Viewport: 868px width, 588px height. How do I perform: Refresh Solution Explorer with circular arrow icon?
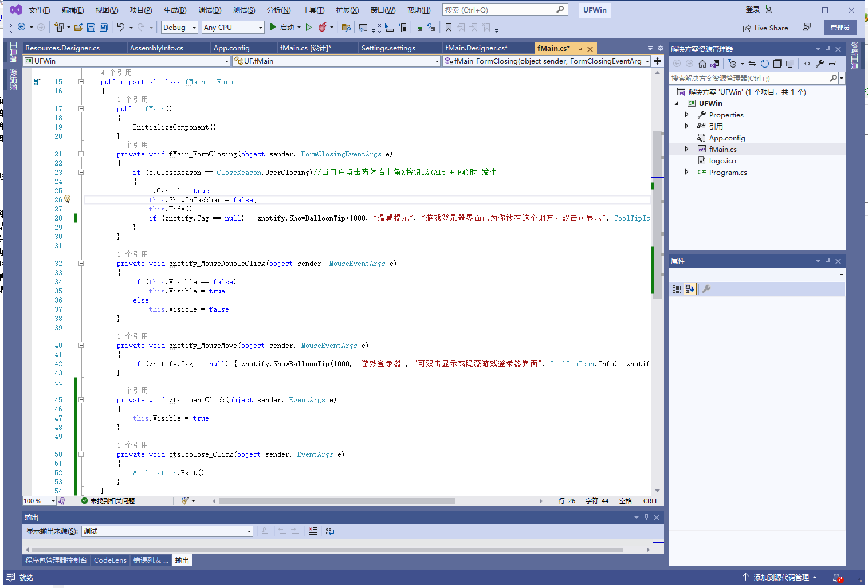(765, 64)
